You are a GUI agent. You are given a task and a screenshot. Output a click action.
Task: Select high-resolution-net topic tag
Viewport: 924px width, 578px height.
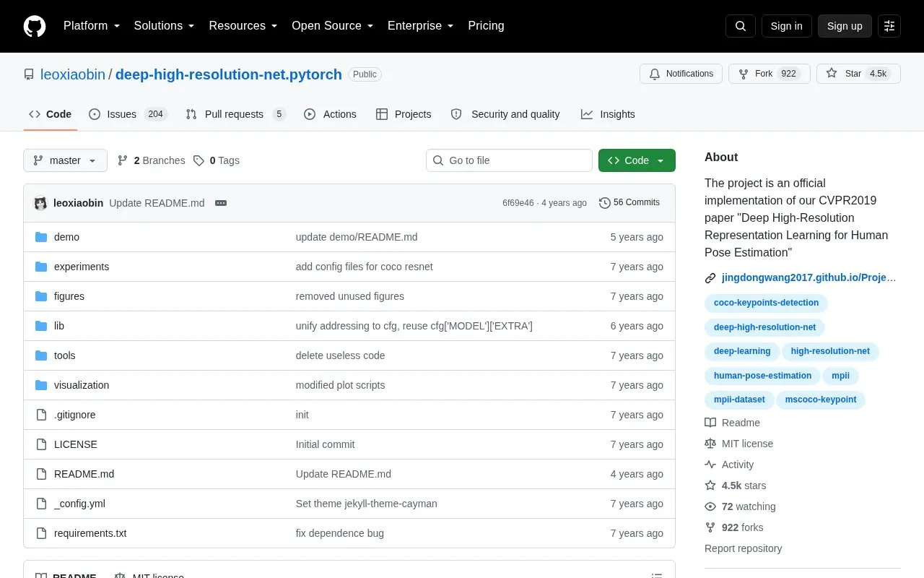[x=830, y=351]
